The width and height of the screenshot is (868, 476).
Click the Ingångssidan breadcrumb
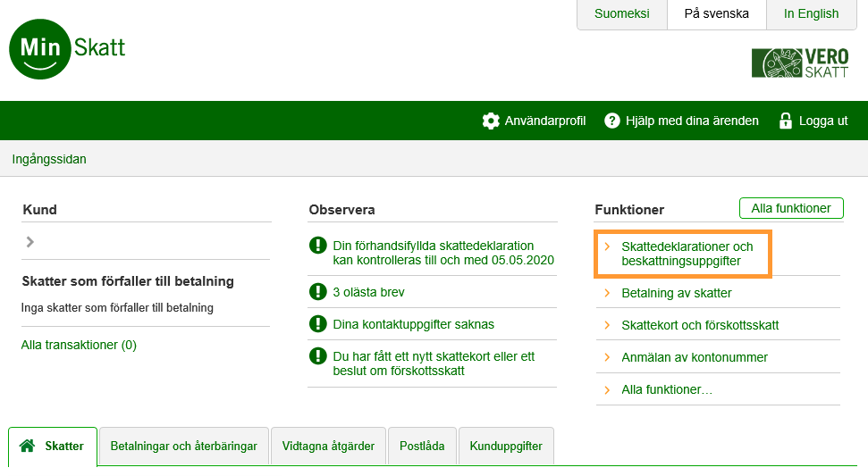[49, 159]
